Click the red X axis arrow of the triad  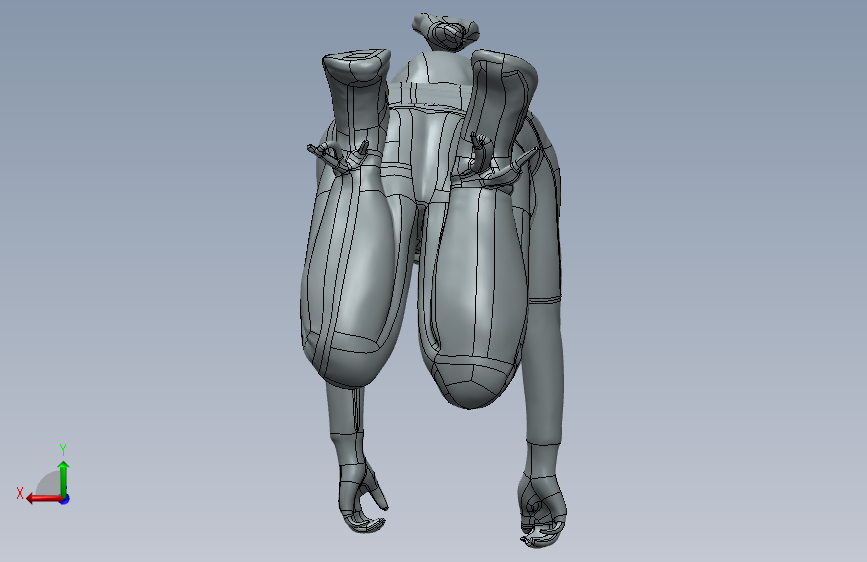click(44, 499)
